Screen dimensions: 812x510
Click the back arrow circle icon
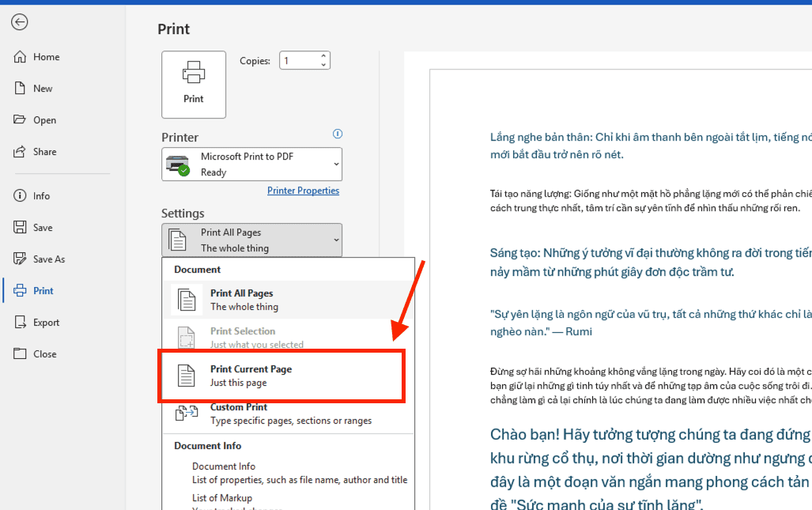click(20, 22)
